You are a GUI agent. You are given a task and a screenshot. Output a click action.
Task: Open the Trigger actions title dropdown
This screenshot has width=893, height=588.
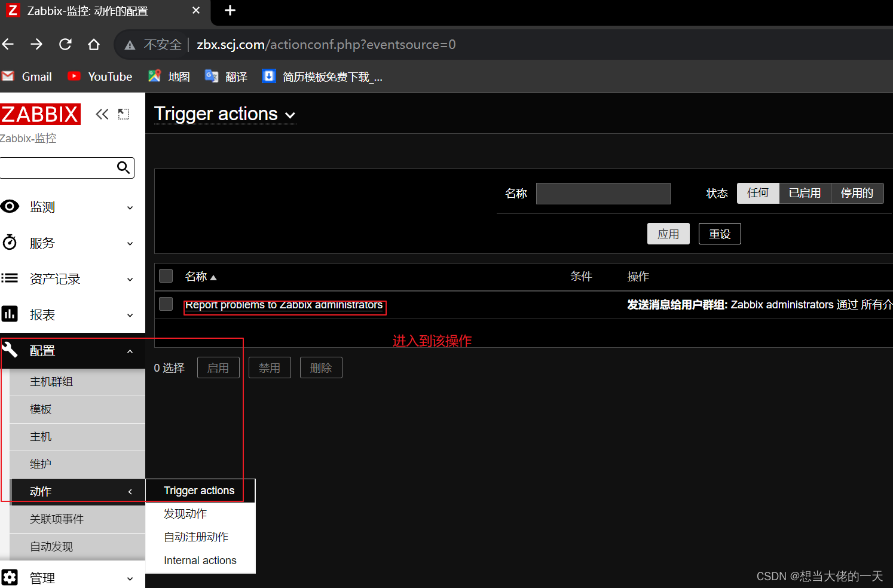click(x=225, y=114)
